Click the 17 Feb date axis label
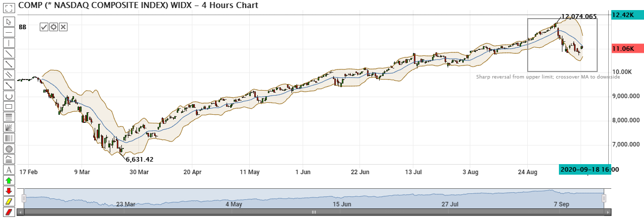 coord(29,172)
